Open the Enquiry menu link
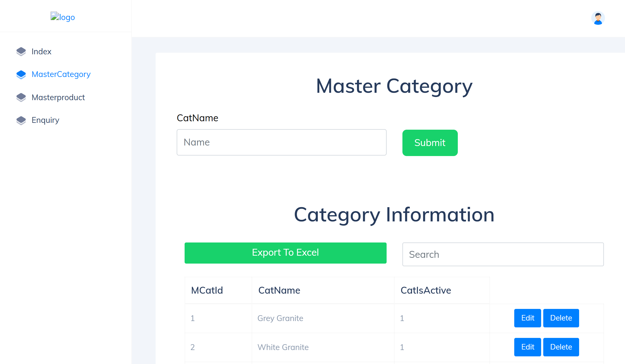This screenshot has width=625, height=364. [45, 120]
